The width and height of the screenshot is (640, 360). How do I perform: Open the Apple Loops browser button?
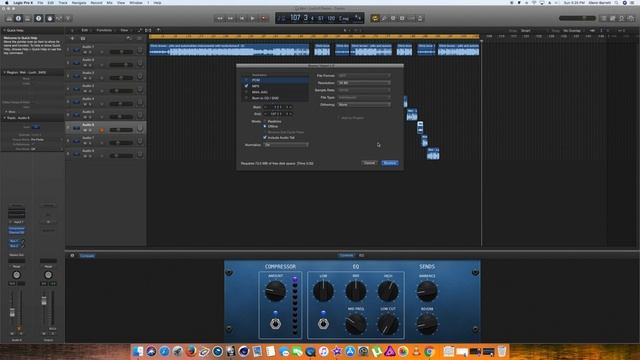coord(622,18)
